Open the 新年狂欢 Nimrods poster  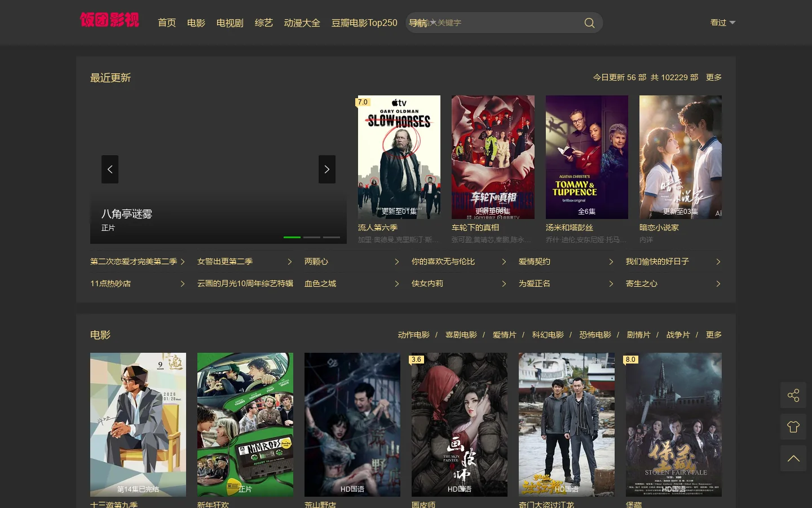click(x=245, y=424)
